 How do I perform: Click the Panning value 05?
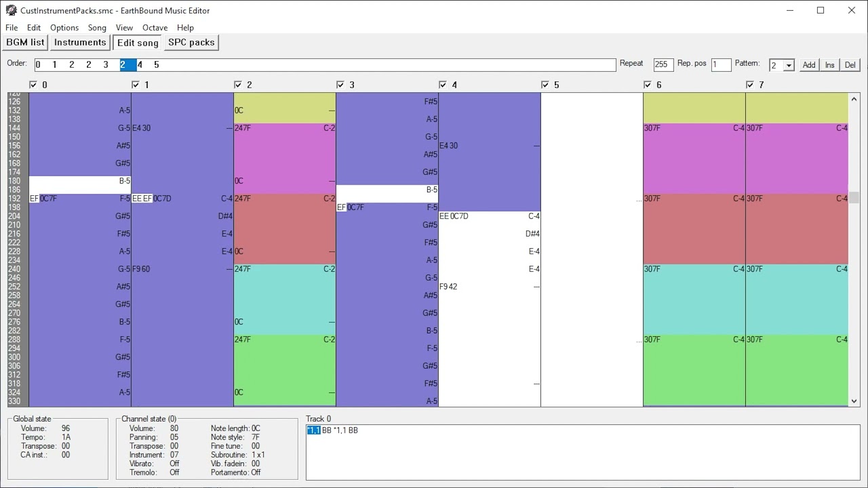point(174,437)
